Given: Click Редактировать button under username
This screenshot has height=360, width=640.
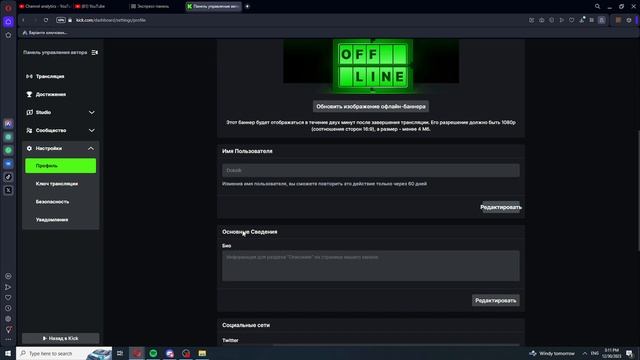Looking at the screenshot, I should pos(501,207).
